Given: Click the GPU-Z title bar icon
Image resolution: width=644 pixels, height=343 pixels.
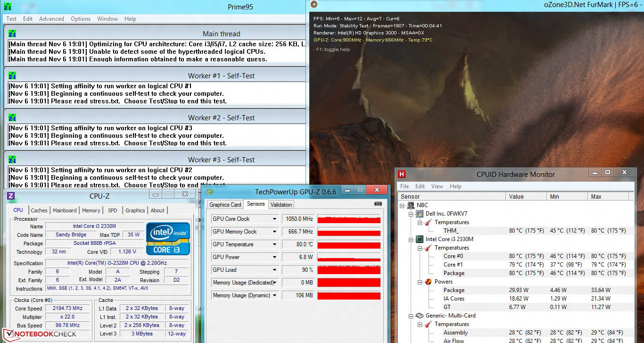Looking at the screenshot, I should (x=210, y=192).
